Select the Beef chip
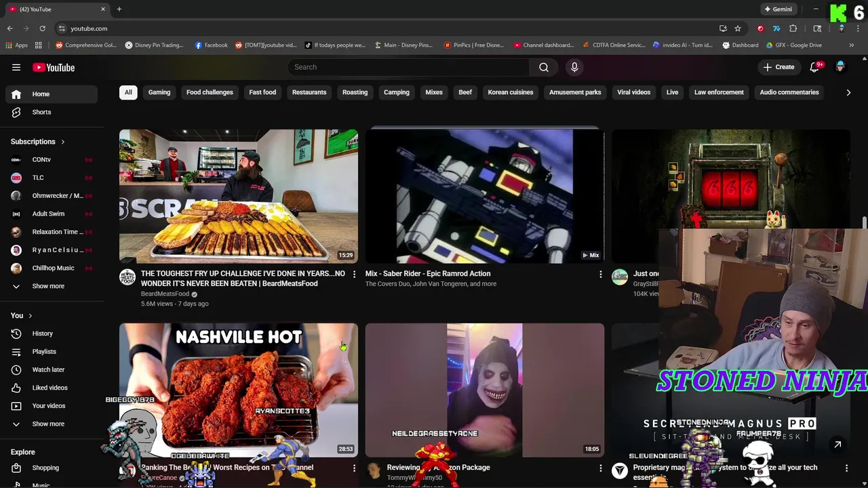The width and height of the screenshot is (868, 488). click(x=465, y=92)
